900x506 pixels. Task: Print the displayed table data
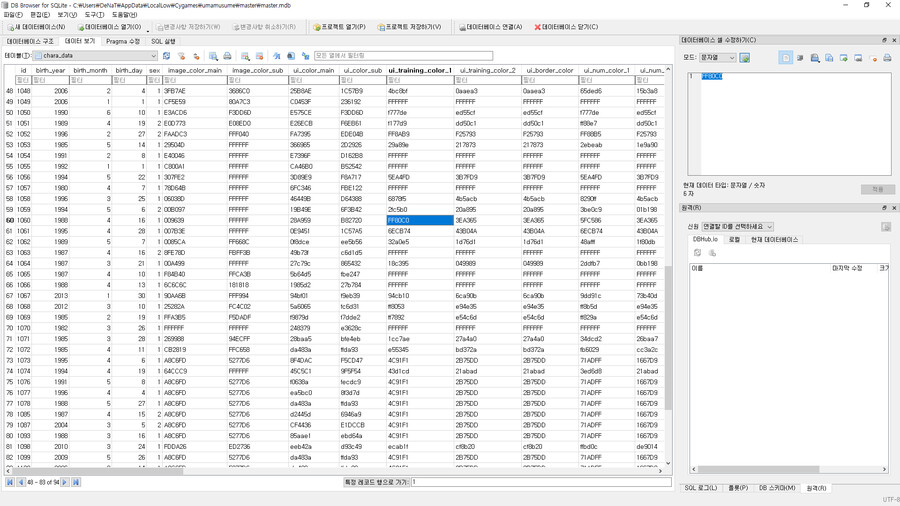pyautogui.click(x=227, y=56)
